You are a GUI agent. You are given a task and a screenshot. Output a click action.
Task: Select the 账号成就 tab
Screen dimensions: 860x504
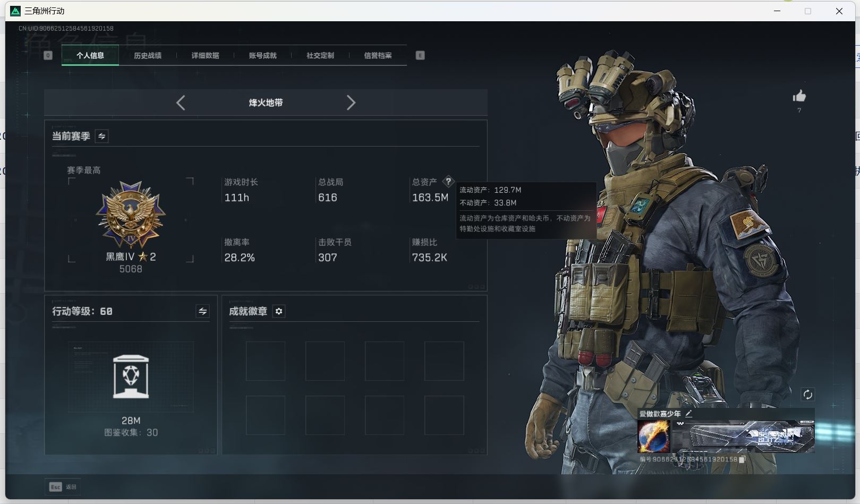(262, 55)
